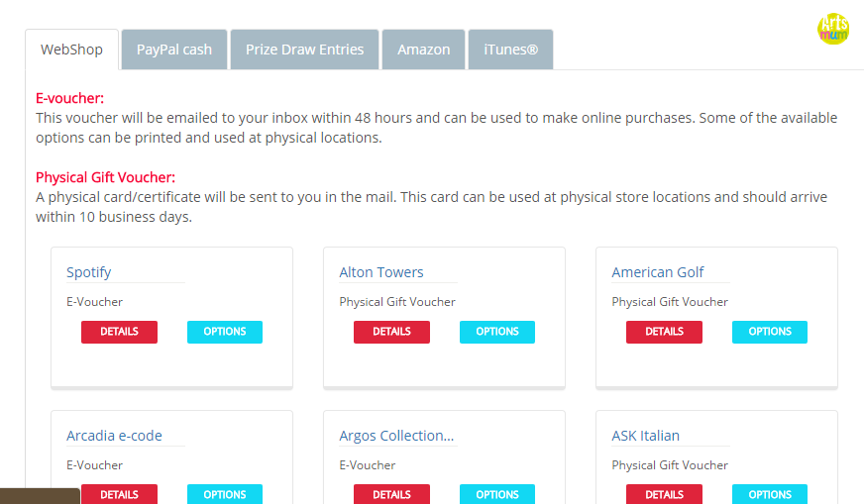
Task: Open the ASK Italian title link
Action: click(x=645, y=436)
